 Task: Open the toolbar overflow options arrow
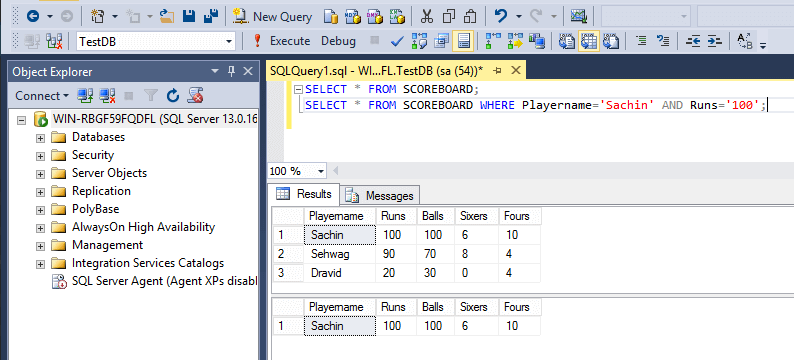coord(763,46)
